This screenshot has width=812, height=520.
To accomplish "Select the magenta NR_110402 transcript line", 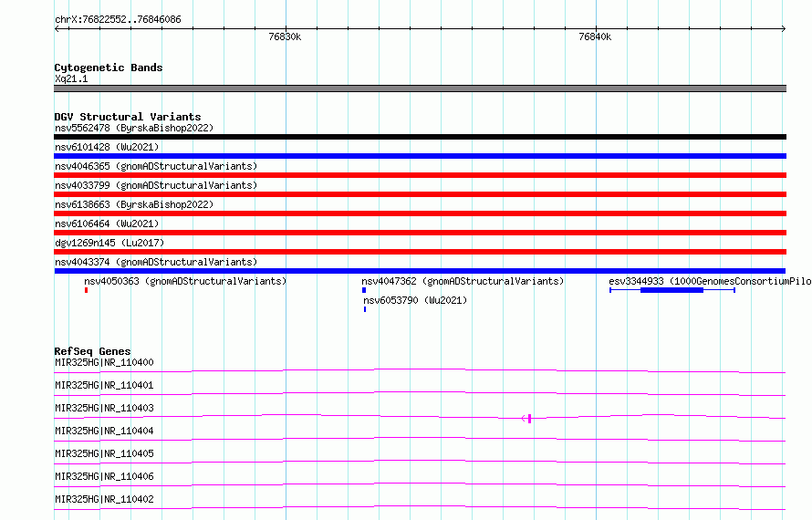I will [x=420, y=507].
